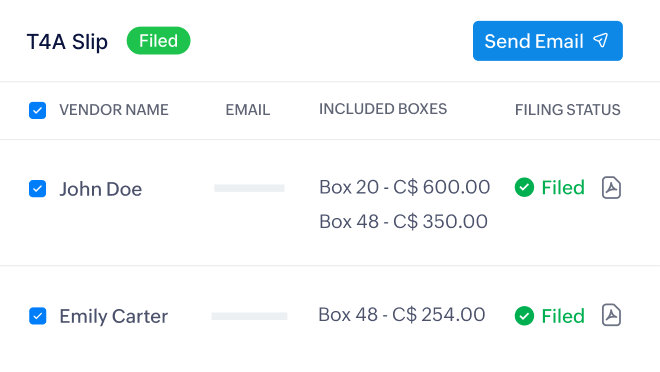This screenshot has height=372, width=660.
Task: Select the John Doe vendor name
Action: point(101,189)
